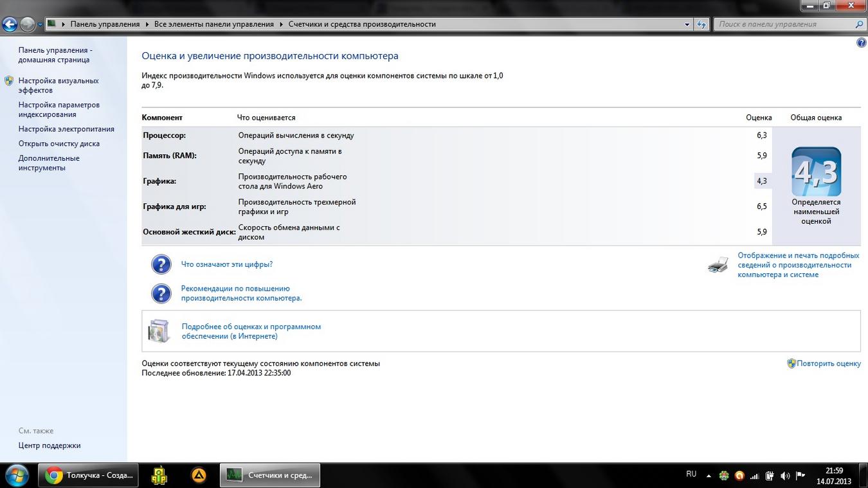Open 'Отображение и печать подробных сведений' link
Viewport: 868px width, 488px height.
coord(799,265)
